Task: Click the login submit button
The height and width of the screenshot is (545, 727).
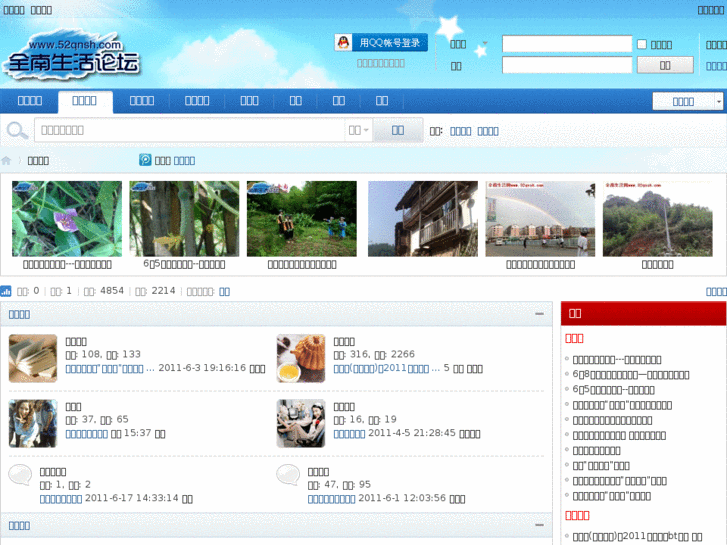Action: pos(665,65)
